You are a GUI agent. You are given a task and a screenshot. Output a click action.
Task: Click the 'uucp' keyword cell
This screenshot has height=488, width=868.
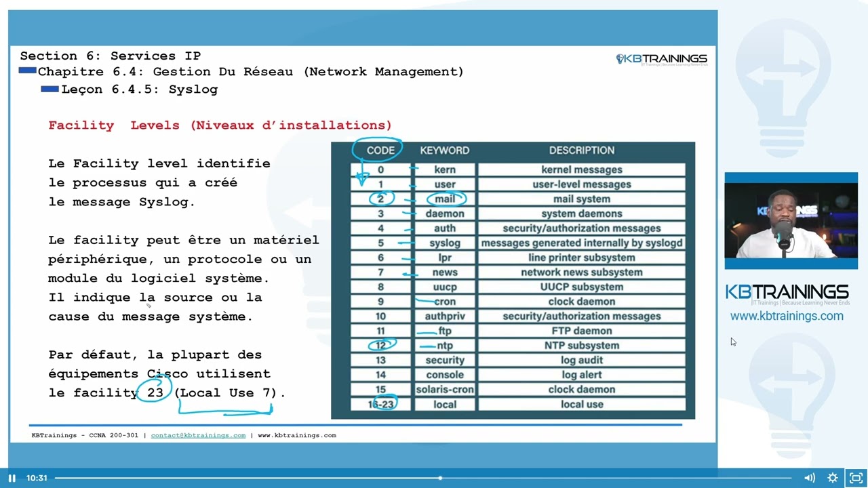445,287
